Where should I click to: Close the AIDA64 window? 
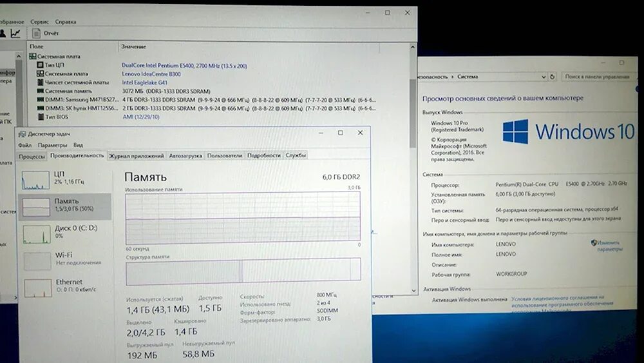pyautogui.click(x=408, y=13)
